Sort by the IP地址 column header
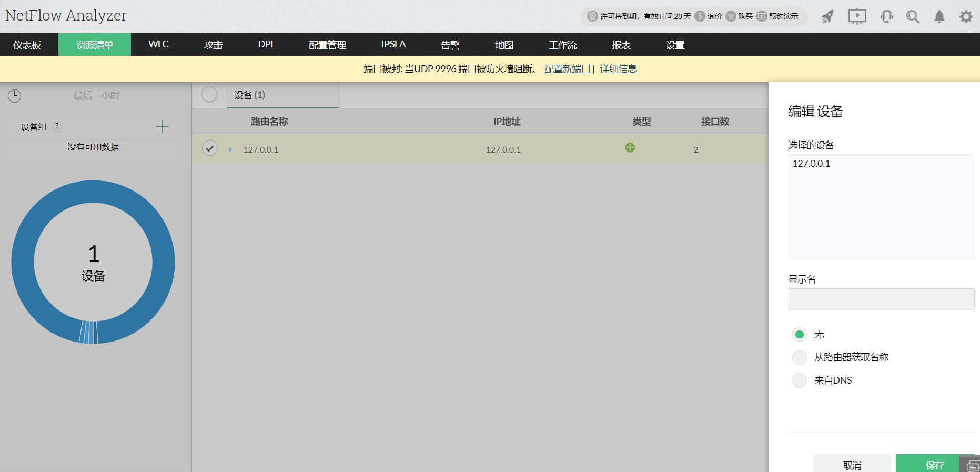The height and width of the screenshot is (472, 980). pyautogui.click(x=507, y=122)
